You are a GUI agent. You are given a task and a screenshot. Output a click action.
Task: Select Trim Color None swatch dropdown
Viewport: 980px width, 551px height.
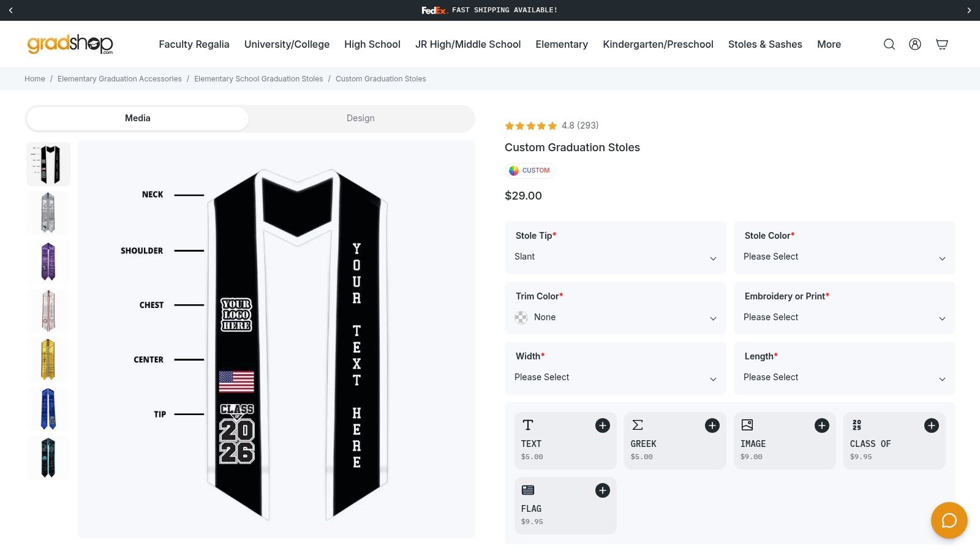[x=616, y=308]
